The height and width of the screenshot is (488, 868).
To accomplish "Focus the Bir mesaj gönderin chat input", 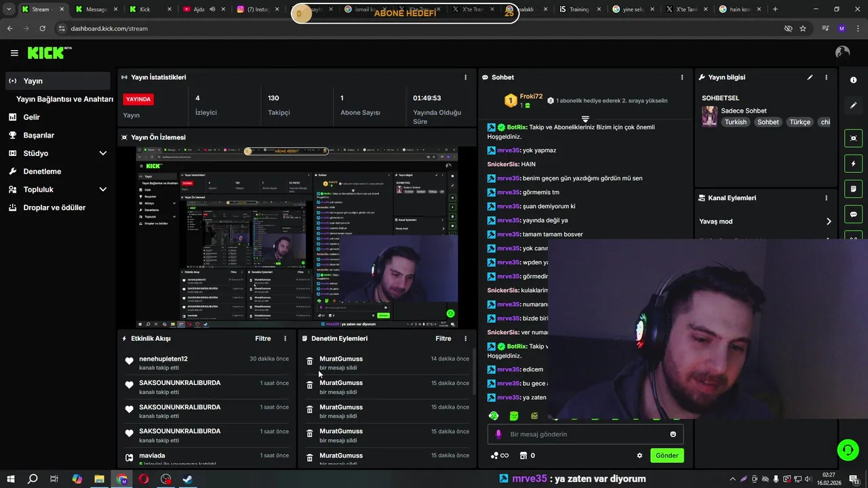I will pyautogui.click(x=585, y=434).
